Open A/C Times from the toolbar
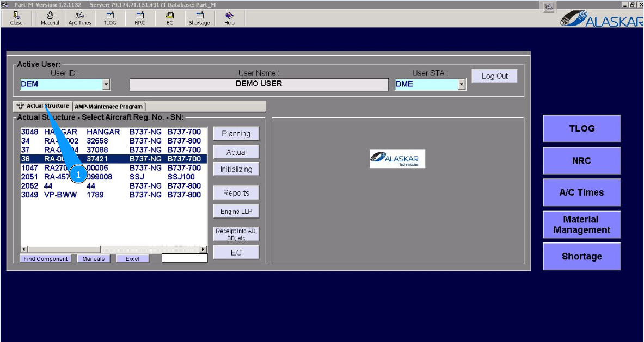644x342 pixels. (x=80, y=18)
